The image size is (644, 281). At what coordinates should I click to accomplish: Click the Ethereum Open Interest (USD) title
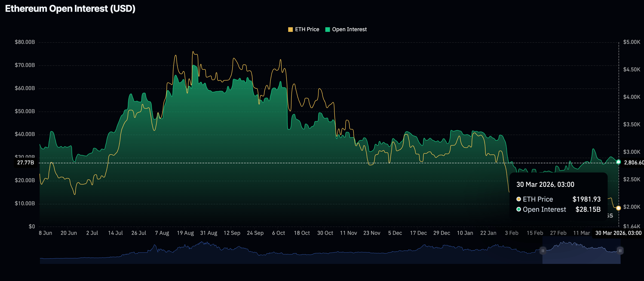(70, 9)
